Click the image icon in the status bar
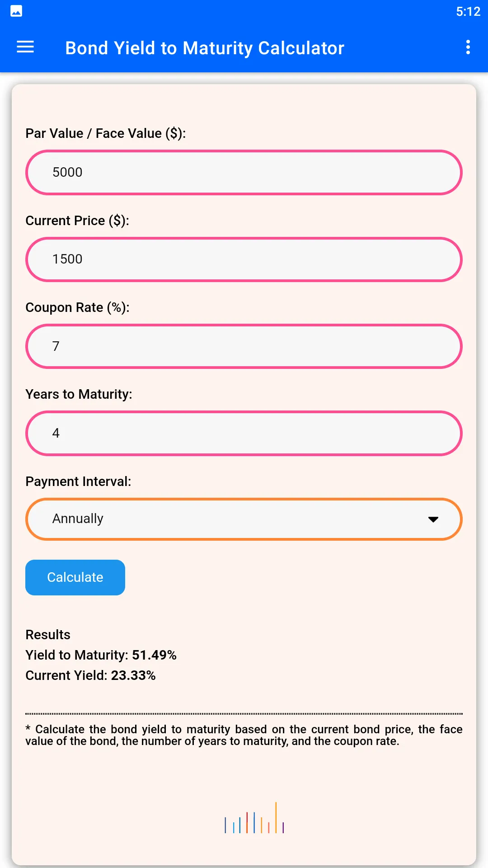Screen dimensions: 488x868 [x=16, y=11]
